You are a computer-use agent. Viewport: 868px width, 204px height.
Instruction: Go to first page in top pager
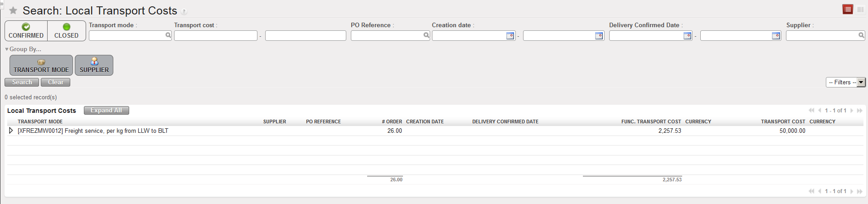click(811, 110)
